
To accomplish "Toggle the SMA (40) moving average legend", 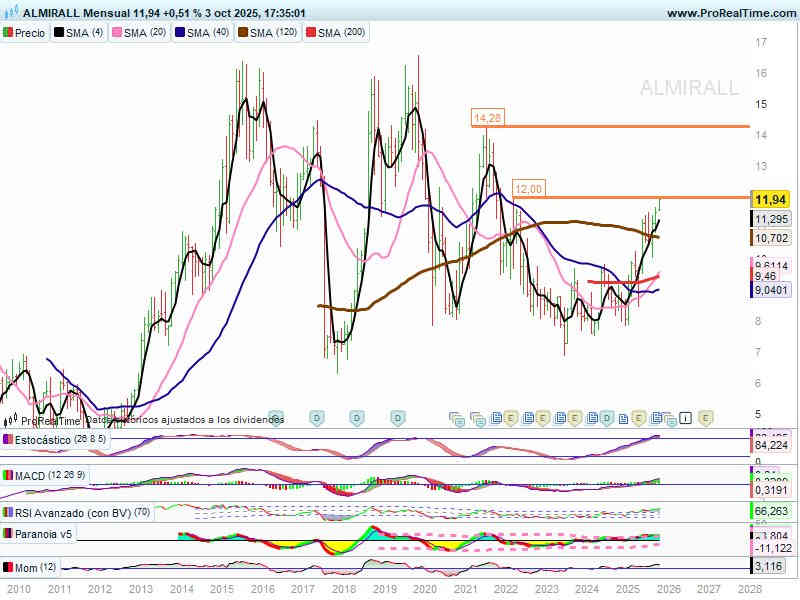I will click(202, 33).
